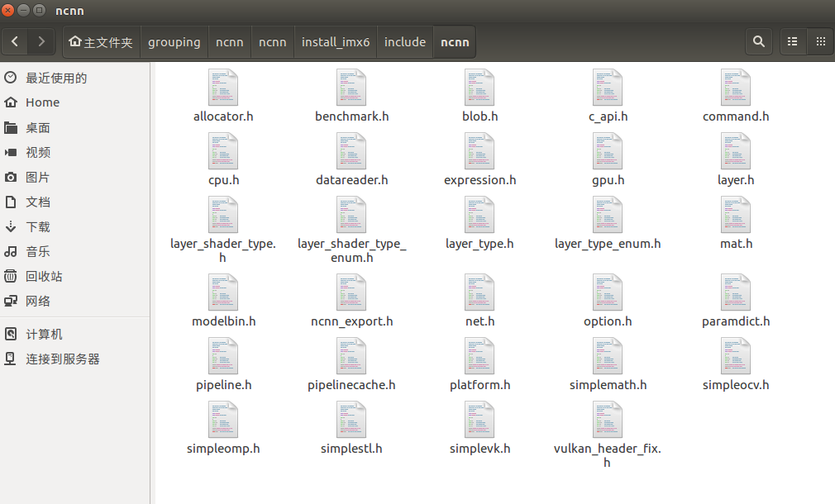This screenshot has height=504, width=835.
Task: Select the layer_type_enum.h file icon
Action: click(608, 215)
